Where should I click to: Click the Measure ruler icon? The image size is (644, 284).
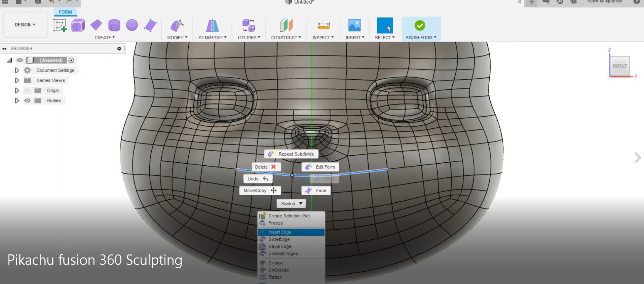pyautogui.click(x=324, y=25)
